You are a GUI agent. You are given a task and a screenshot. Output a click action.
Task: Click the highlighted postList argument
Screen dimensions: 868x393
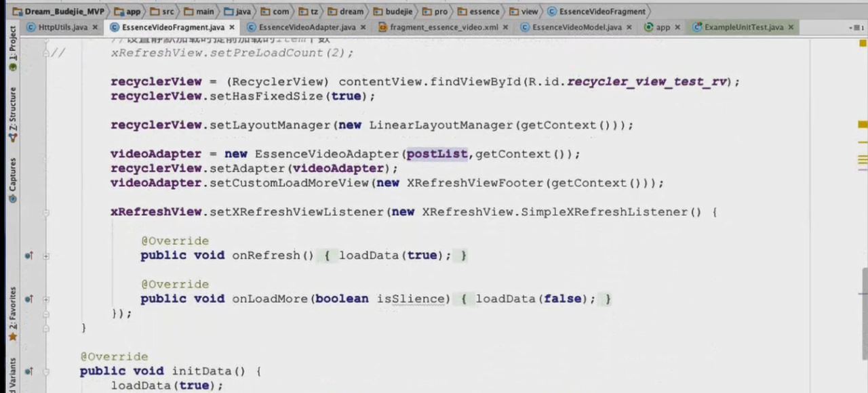tap(437, 154)
